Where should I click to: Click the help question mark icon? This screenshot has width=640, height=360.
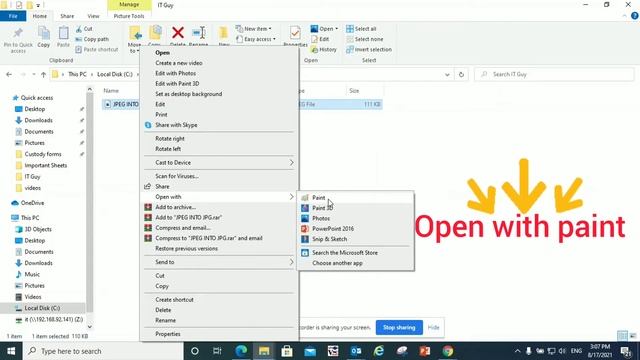pos(635,16)
